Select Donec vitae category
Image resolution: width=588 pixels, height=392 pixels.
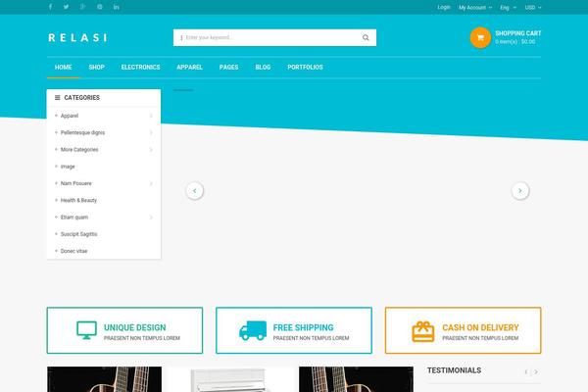[73, 251]
